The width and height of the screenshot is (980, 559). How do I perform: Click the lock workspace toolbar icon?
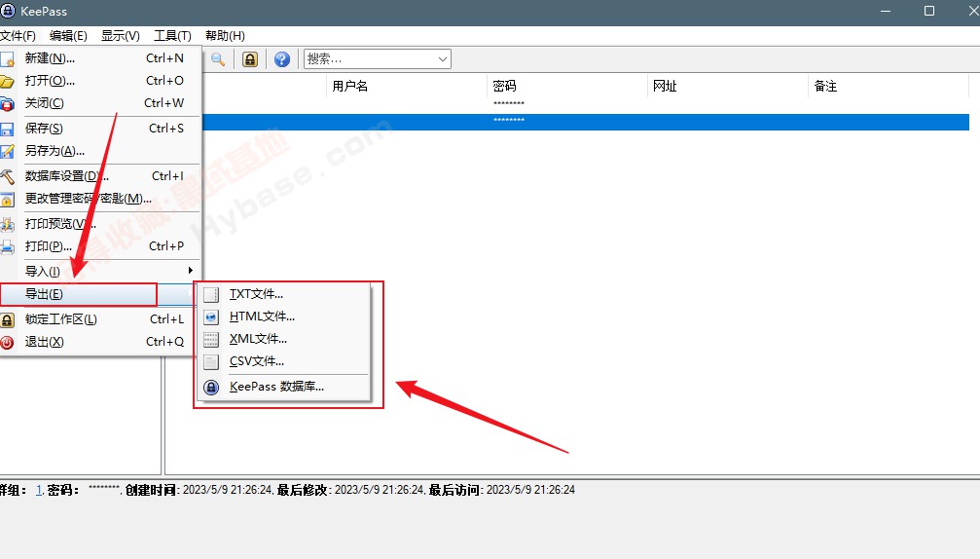250,59
